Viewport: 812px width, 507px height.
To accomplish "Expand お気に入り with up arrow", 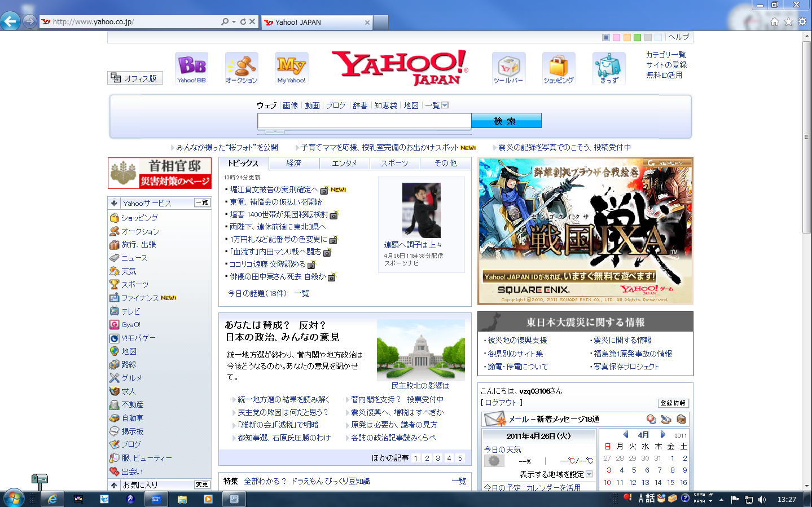I will pyautogui.click(x=114, y=485).
